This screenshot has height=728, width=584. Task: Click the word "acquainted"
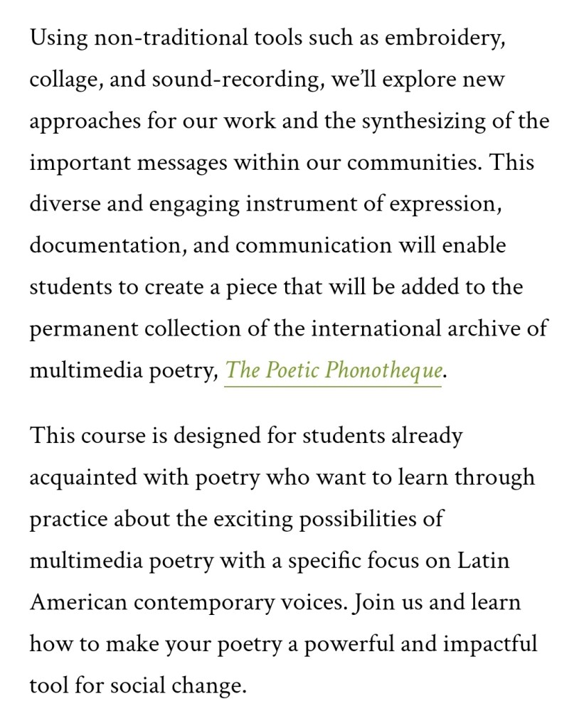[x=83, y=477]
